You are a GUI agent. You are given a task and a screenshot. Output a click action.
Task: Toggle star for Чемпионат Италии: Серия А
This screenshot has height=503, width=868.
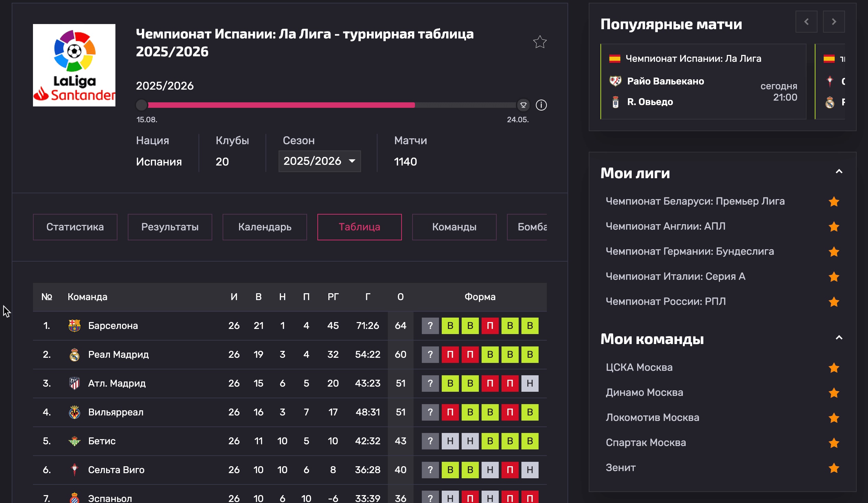click(x=834, y=277)
